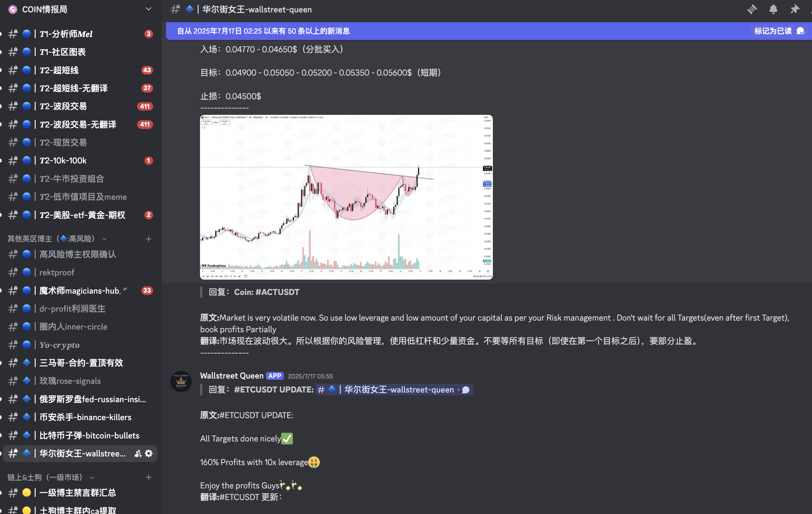Add channel to 链上&土狗 category
The width and height of the screenshot is (812, 514).
click(x=148, y=477)
